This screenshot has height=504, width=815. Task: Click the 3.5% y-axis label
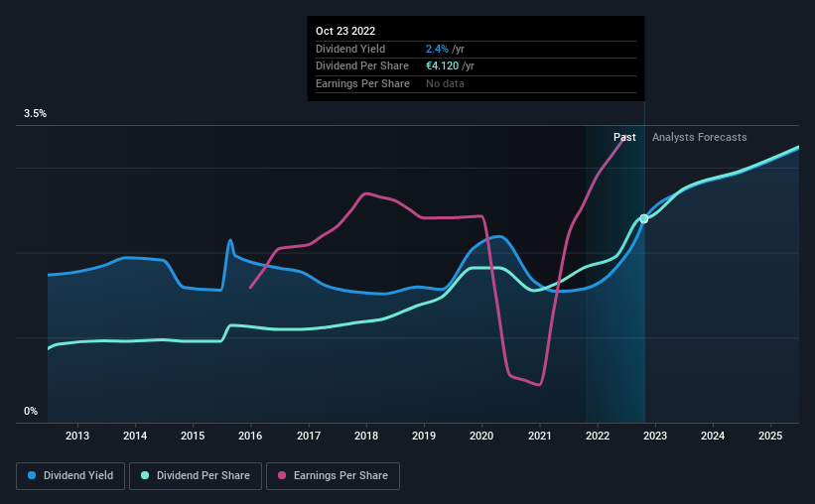[x=35, y=113]
